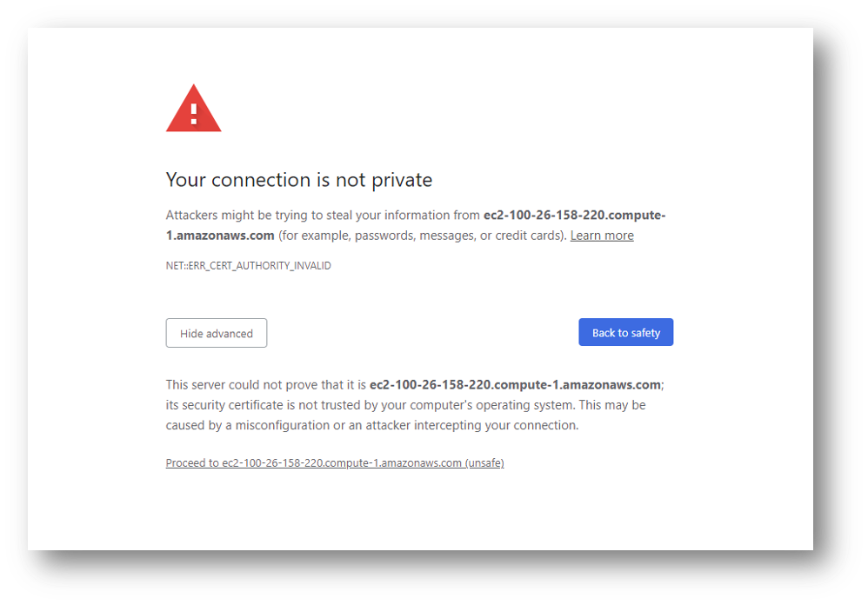Open the Learn more link

tap(601, 235)
